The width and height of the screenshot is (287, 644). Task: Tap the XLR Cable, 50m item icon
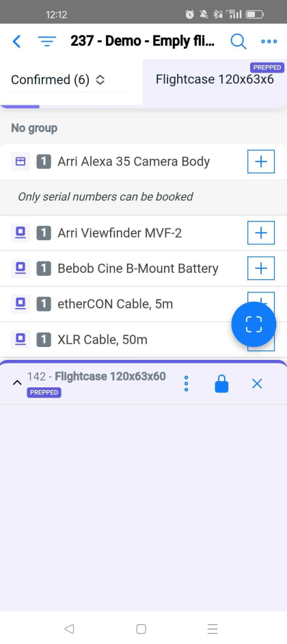tap(20, 339)
